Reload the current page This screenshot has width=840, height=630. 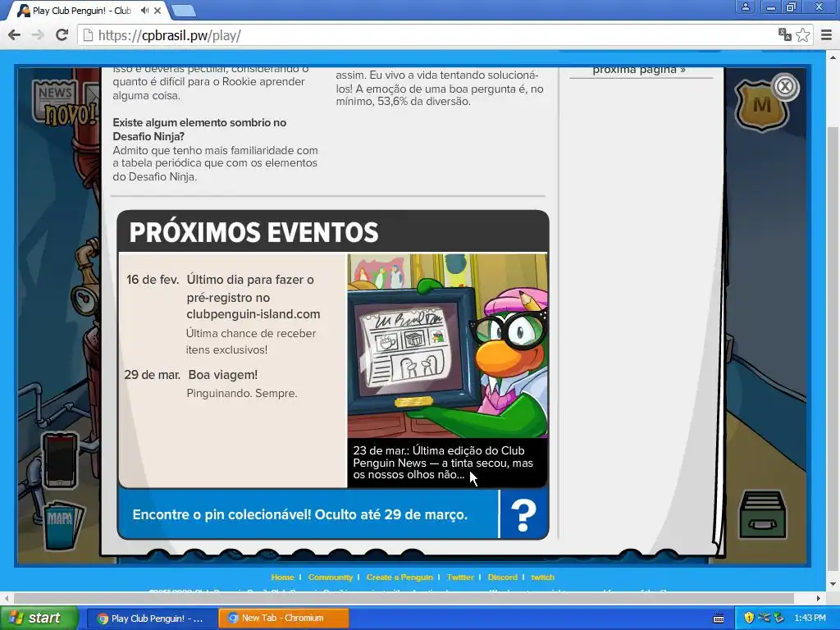pos(62,35)
